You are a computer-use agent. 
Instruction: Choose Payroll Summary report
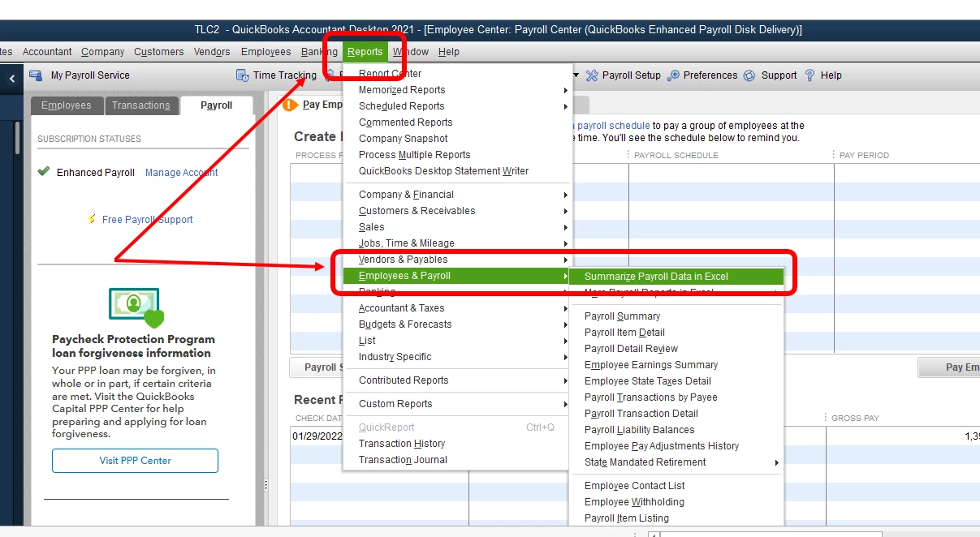click(623, 316)
